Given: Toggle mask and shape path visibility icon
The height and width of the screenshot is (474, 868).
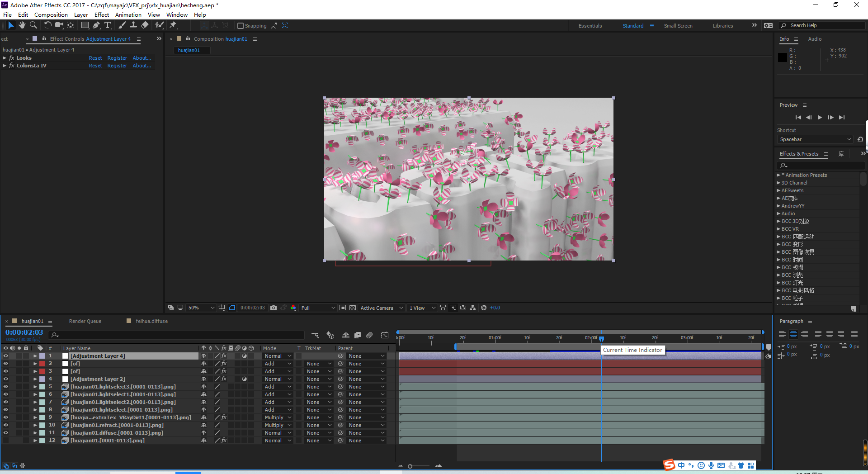Looking at the screenshot, I should click(x=232, y=308).
